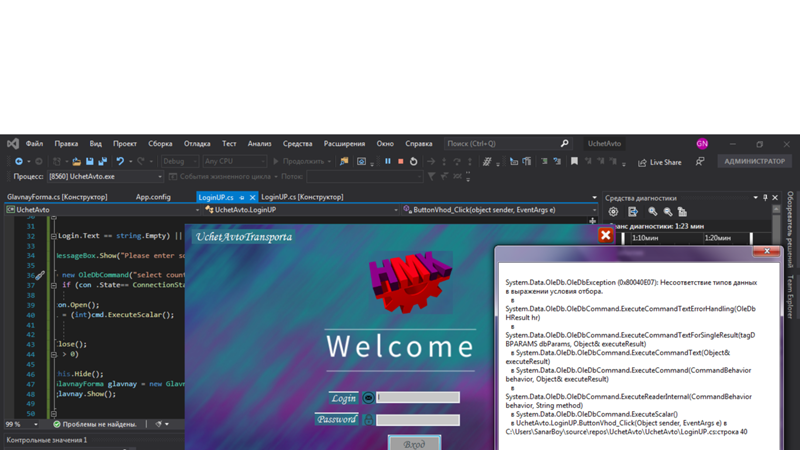This screenshot has height=450, width=800.
Task: Open the document tabs overflow dropdown arrow
Action: [x=594, y=197]
